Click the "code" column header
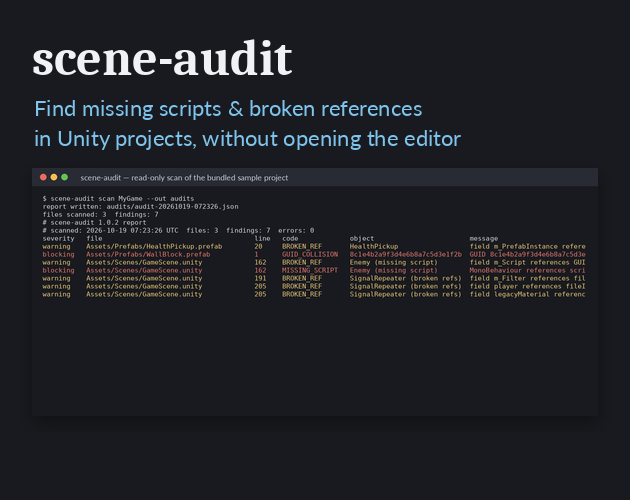The image size is (630, 500). pyautogui.click(x=290, y=238)
